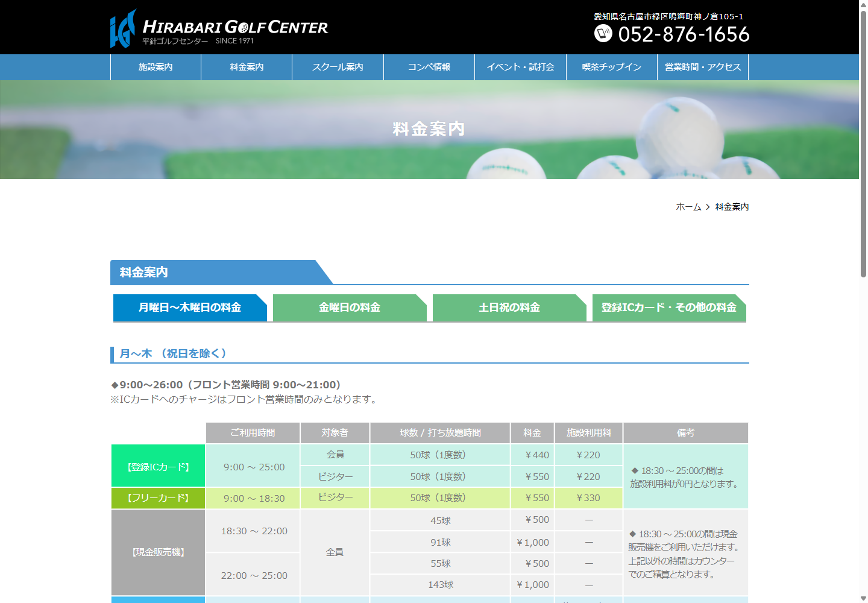Show the 土日祝の料金 tab
Screen dimensions: 868x603
tap(509, 308)
